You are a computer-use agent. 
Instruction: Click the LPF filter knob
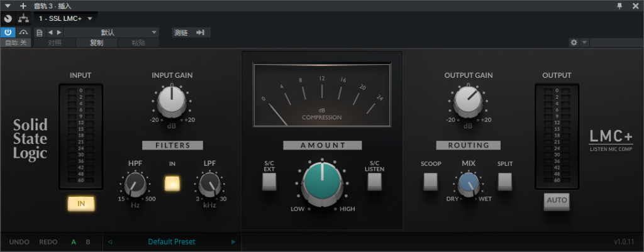click(x=209, y=184)
